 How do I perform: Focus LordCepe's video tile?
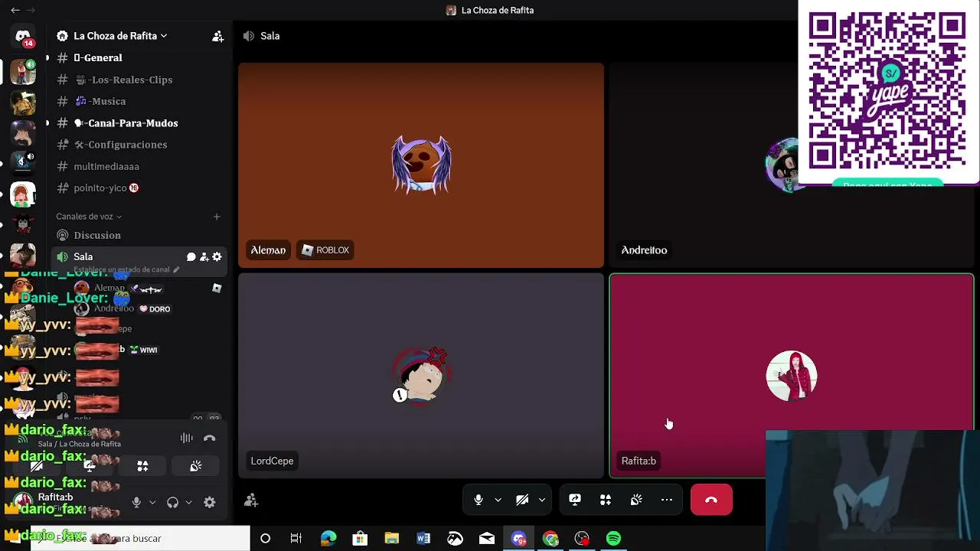(x=421, y=376)
